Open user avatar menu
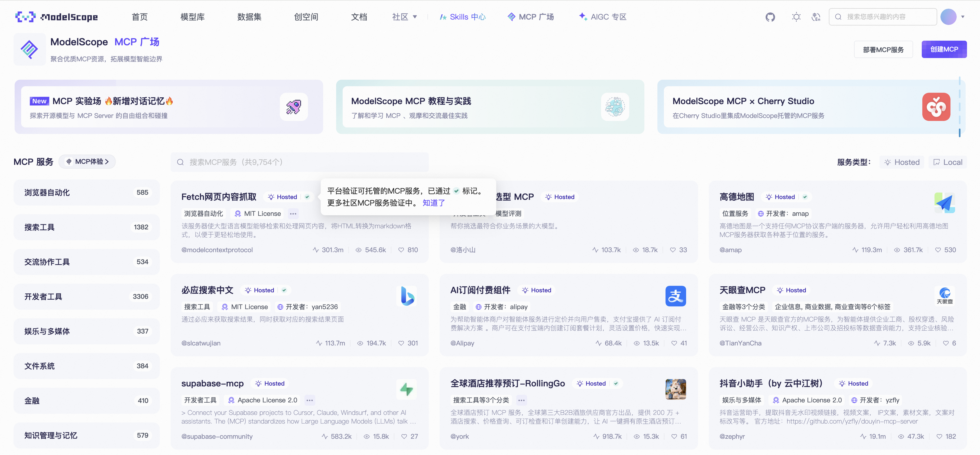Viewport: 980px width, 455px height. click(948, 17)
